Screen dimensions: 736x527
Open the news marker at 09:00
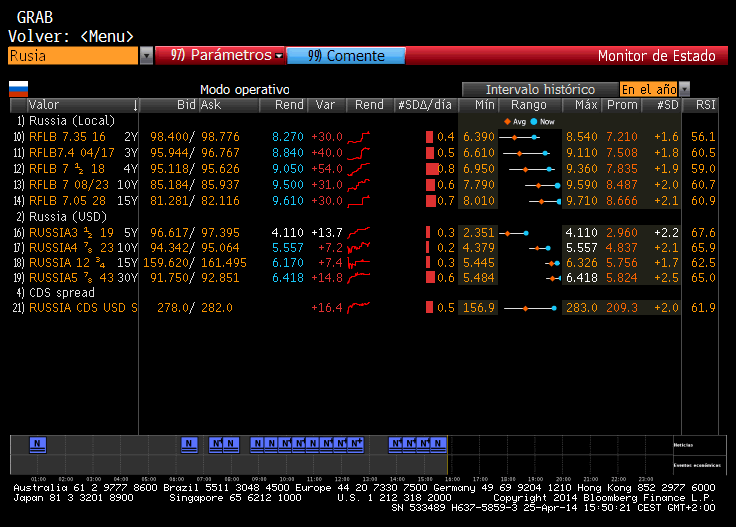pyautogui.click(x=257, y=444)
